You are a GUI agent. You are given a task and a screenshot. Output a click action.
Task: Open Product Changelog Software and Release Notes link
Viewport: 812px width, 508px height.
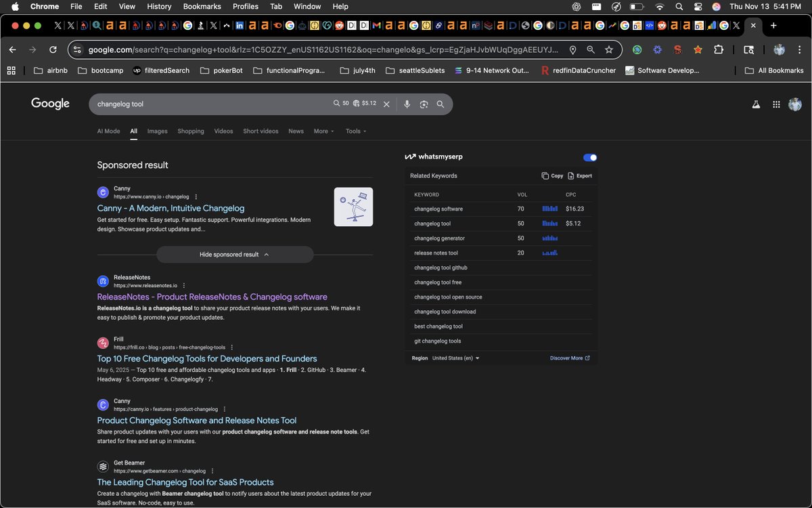click(x=197, y=421)
